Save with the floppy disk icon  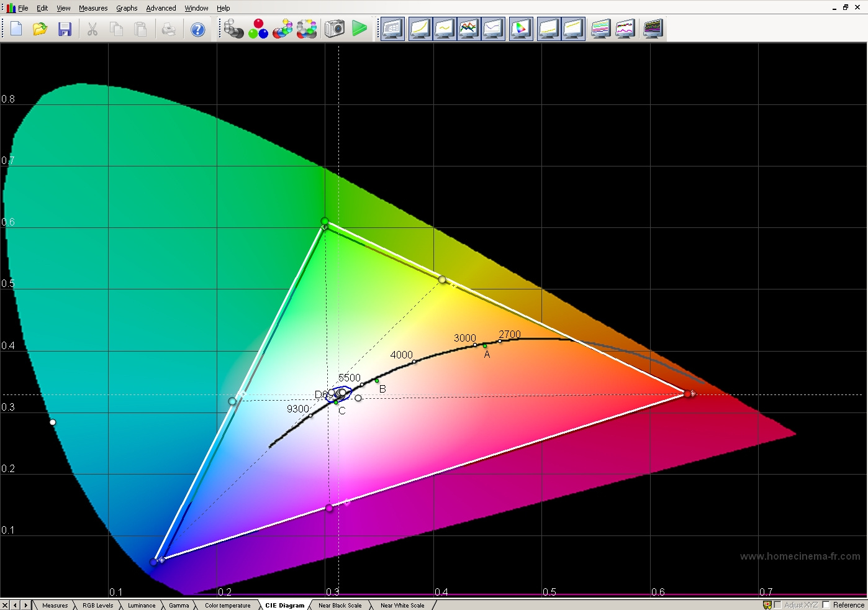[x=65, y=29]
